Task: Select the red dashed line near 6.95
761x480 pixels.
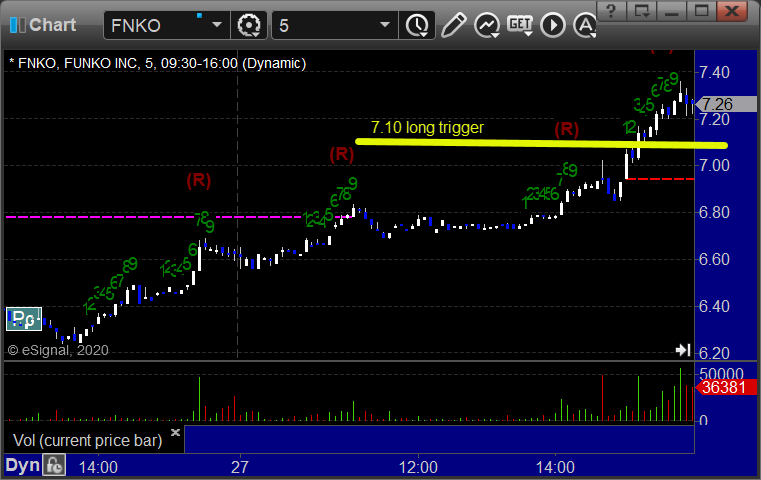Action: pyautogui.click(x=661, y=179)
